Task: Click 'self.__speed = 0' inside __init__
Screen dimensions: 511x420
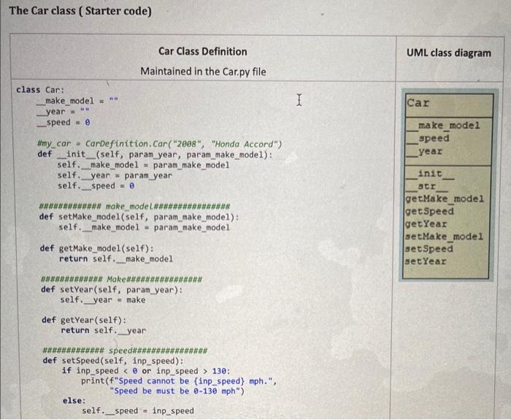Action: click(x=96, y=186)
